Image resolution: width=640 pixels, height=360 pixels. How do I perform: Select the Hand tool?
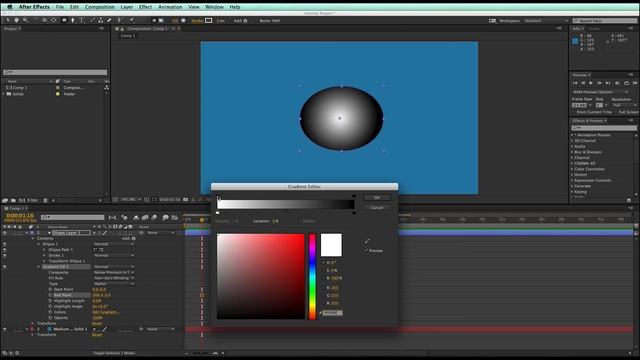[x=17, y=20]
